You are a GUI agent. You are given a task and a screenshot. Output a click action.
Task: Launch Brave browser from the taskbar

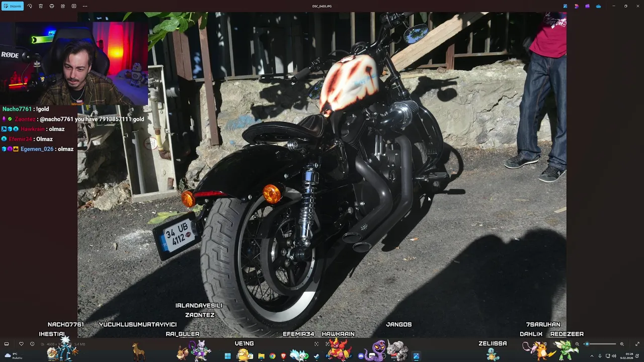[x=283, y=356]
